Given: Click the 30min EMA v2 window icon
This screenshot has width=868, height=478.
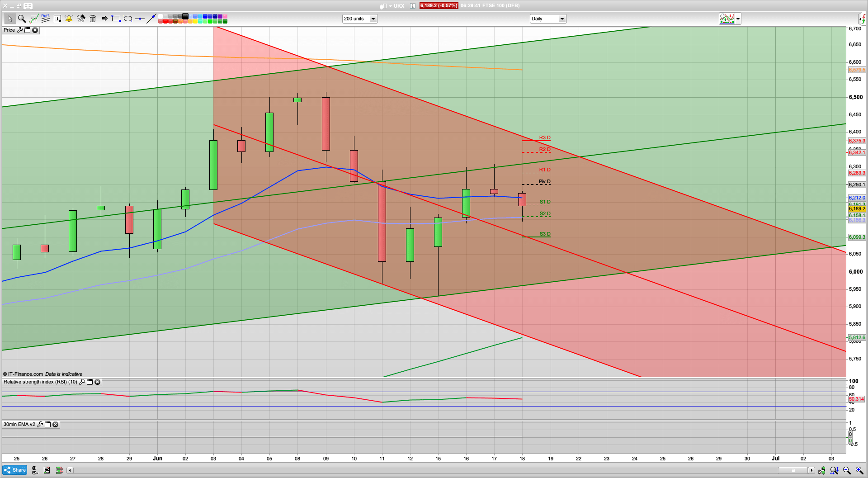Looking at the screenshot, I should [47, 424].
